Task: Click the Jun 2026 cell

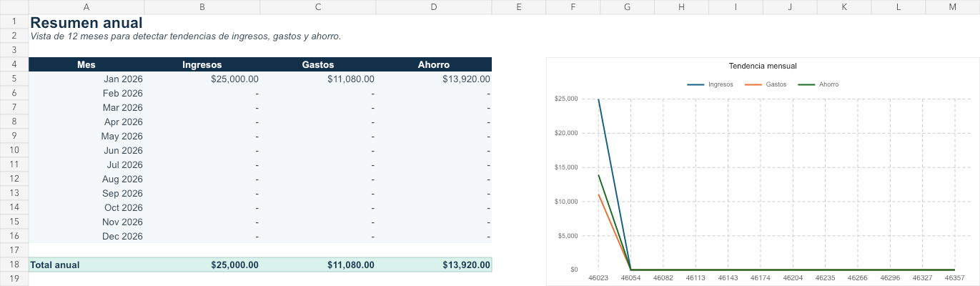Action: [x=86, y=150]
